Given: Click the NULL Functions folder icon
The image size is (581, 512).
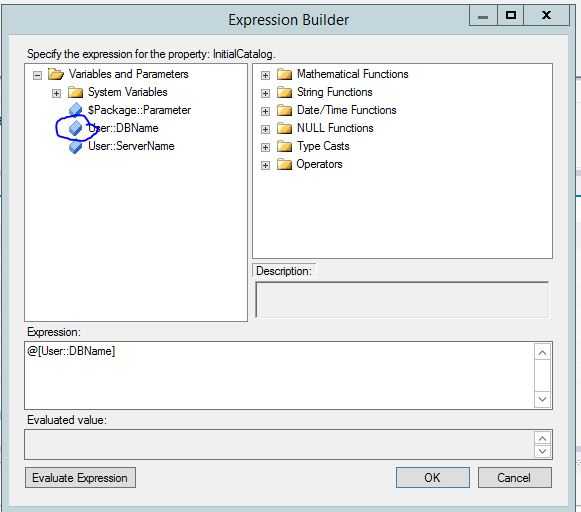Looking at the screenshot, I should pyautogui.click(x=285, y=128).
